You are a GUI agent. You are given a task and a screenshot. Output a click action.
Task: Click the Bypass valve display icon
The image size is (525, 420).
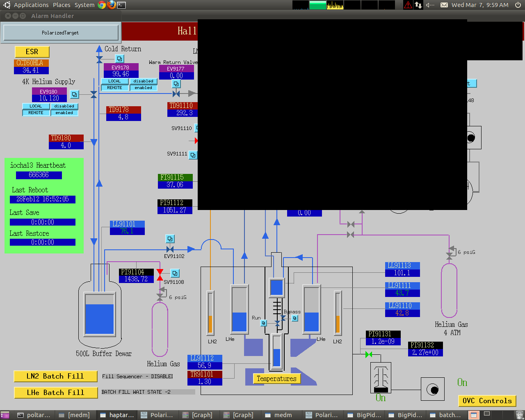click(x=294, y=318)
